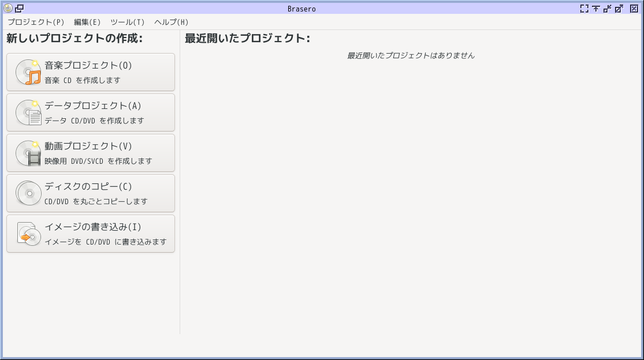Click the minimize window icon in title bar
The image size is (644, 360).
click(608, 9)
